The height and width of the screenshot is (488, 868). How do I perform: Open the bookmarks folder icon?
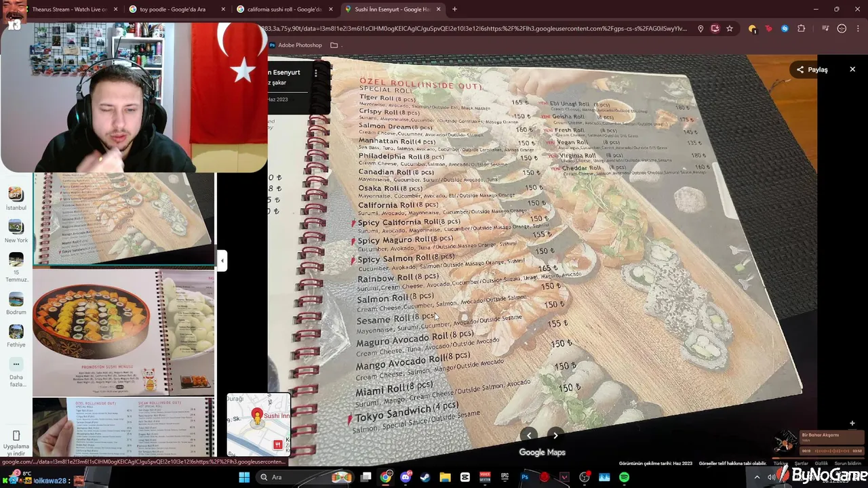pyautogui.click(x=334, y=45)
